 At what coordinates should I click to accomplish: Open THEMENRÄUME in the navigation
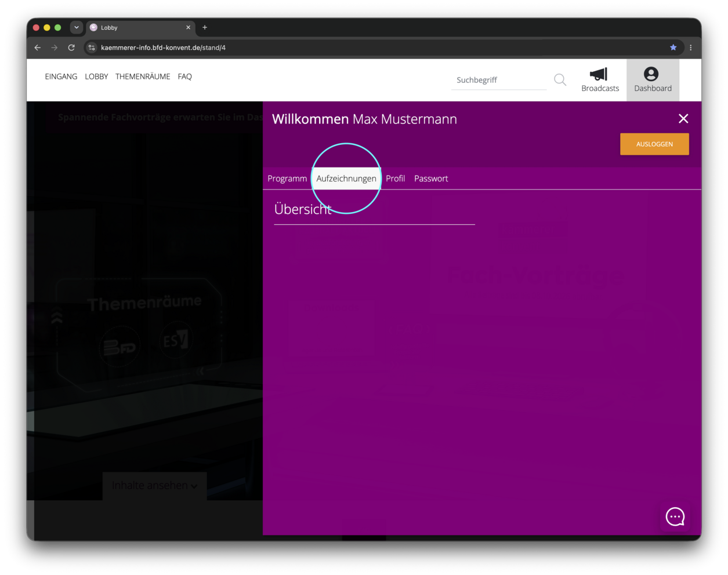tap(143, 77)
